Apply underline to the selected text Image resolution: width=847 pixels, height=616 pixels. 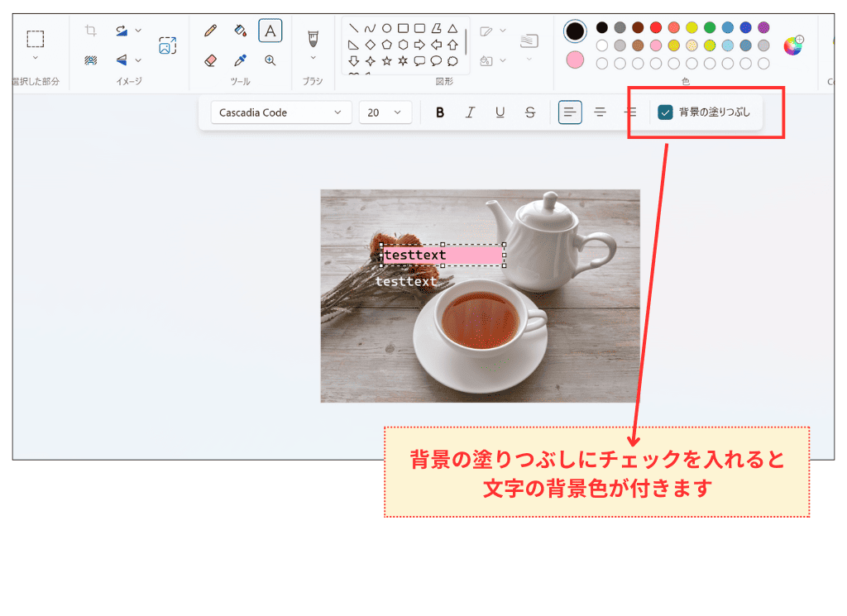(x=500, y=112)
